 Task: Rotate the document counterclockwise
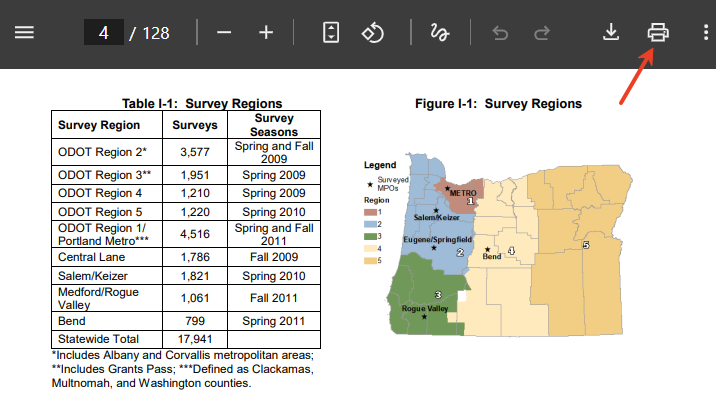(373, 32)
